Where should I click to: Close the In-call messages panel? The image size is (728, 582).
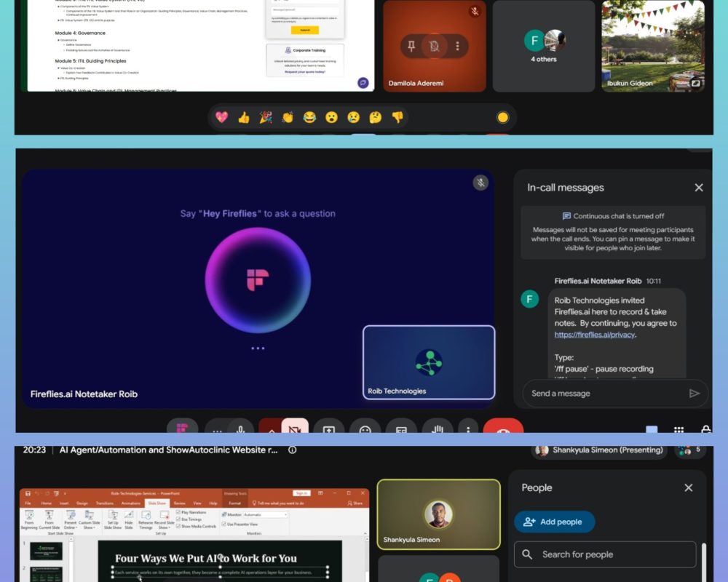click(699, 188)
